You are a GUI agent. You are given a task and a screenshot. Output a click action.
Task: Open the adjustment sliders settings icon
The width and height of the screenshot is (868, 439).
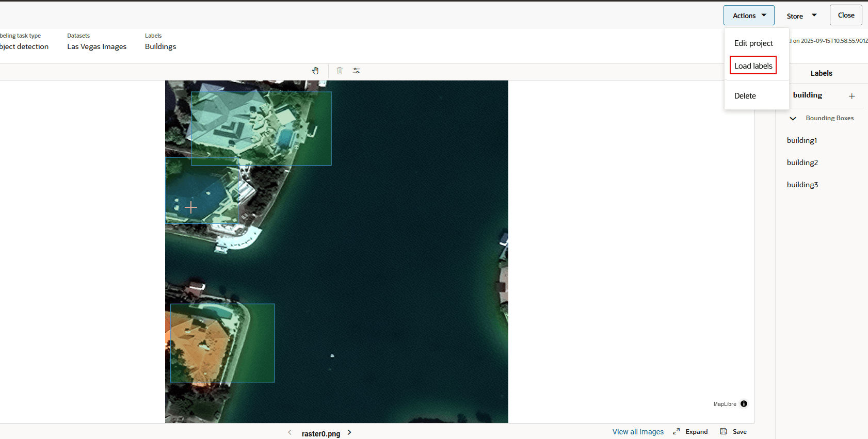356,71
